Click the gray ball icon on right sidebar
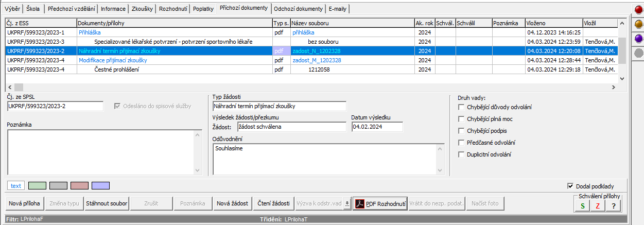 click(638, 53)
